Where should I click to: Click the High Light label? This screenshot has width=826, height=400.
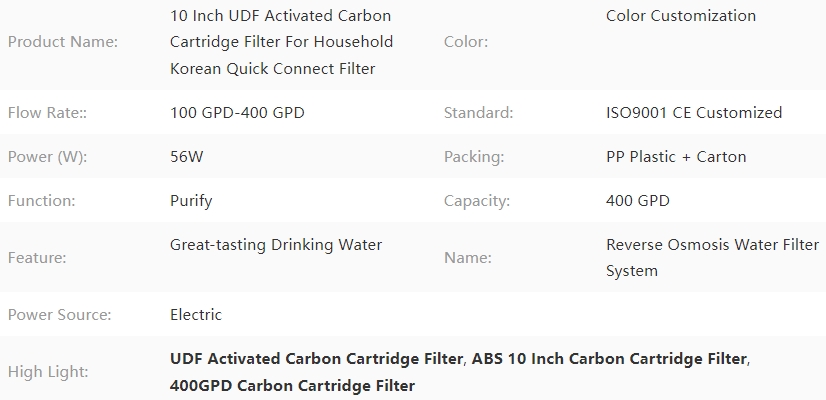(x=48, y=372)
